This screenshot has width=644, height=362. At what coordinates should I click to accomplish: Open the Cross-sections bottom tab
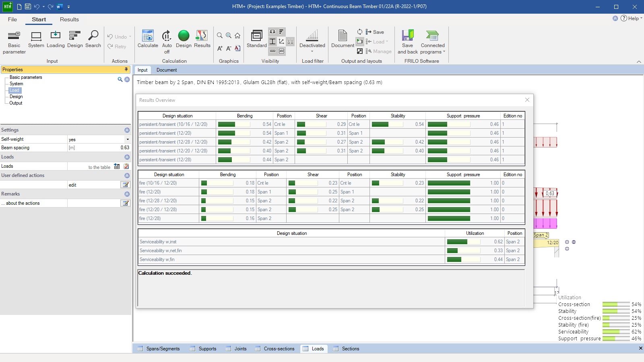275,349
